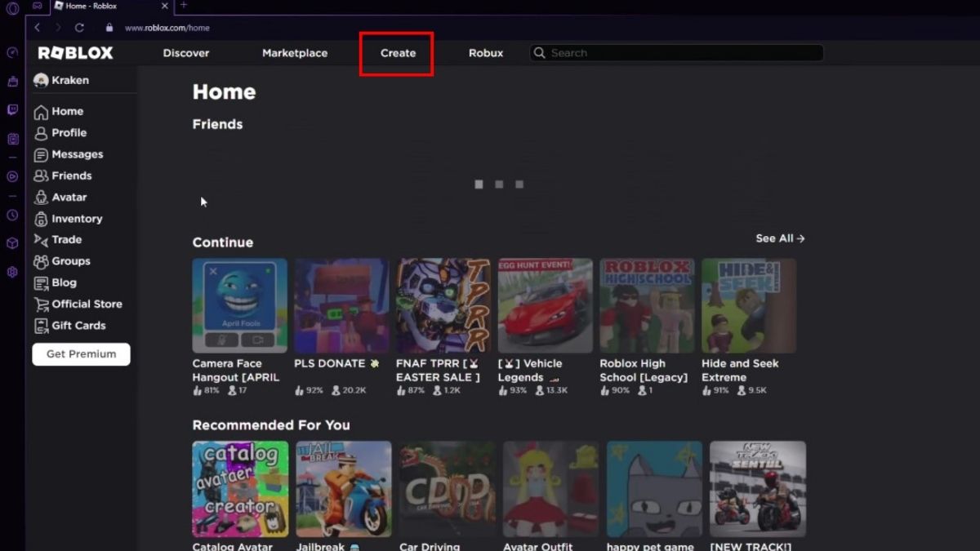
Task: Open Groups in left navigation
Action: click(62, 261)
